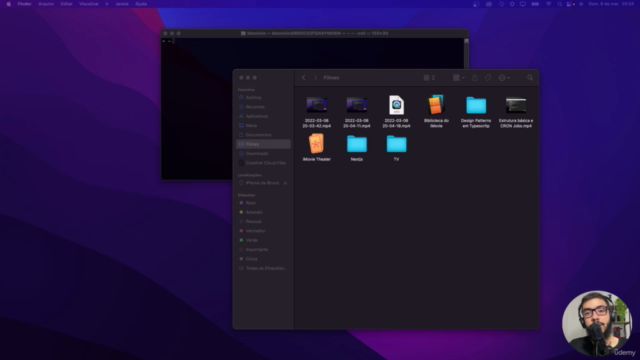
Task: Select the Importante tag
Action: click(x=263, y=249)
